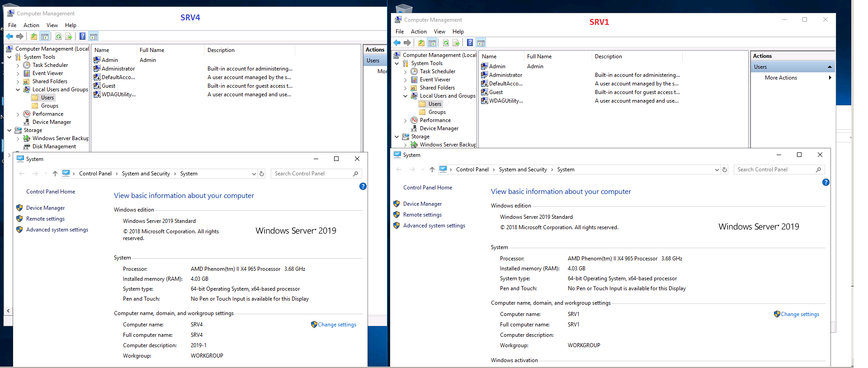
Task: Select Administrator user icon in SRV4 list
Action: coord(97,68)
